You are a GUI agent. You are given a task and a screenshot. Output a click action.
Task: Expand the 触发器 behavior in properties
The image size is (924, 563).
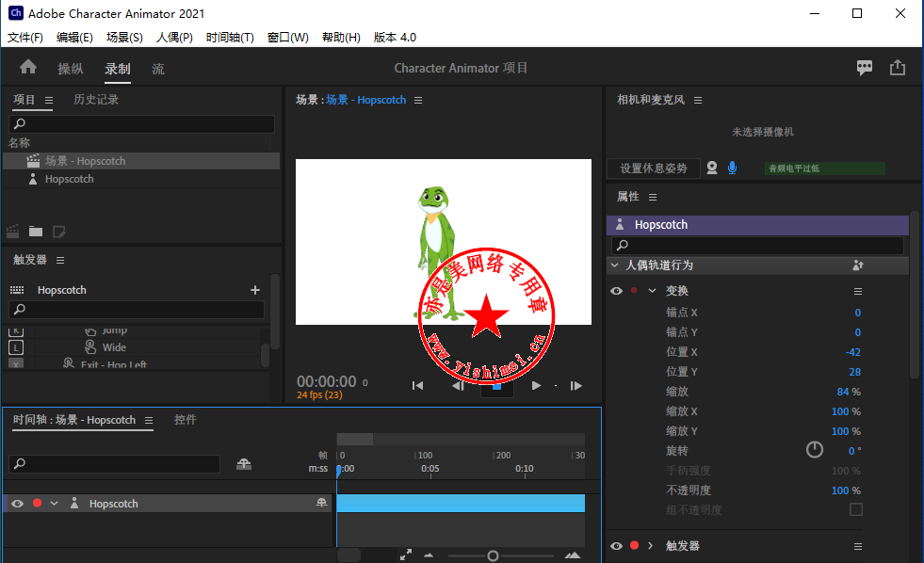coord(651,546)
